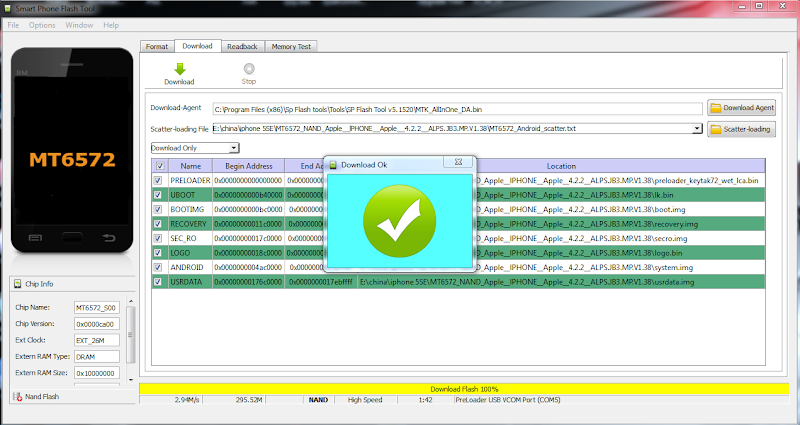This screenshot has height=425, width=800.
Task: Click the usrdata.img location cell
Action: coord(561,282)
